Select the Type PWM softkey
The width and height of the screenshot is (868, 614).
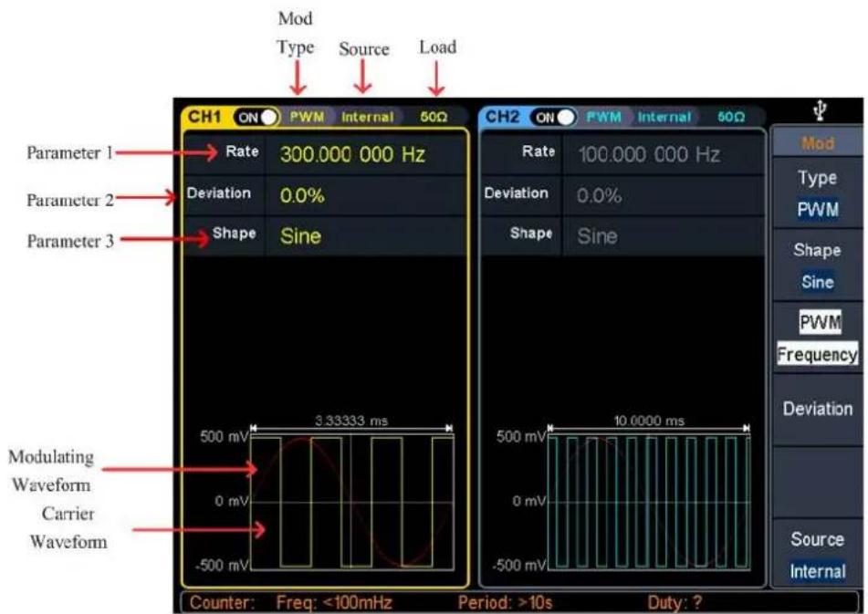tap(817, 193)
